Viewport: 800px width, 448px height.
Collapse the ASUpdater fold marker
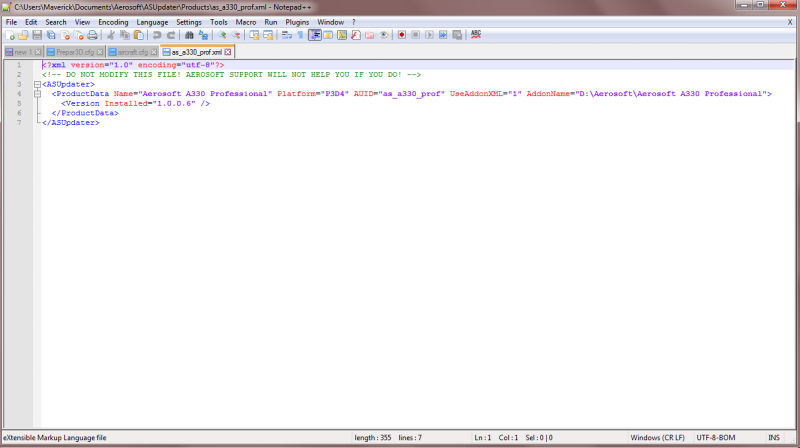click(37, 84)
